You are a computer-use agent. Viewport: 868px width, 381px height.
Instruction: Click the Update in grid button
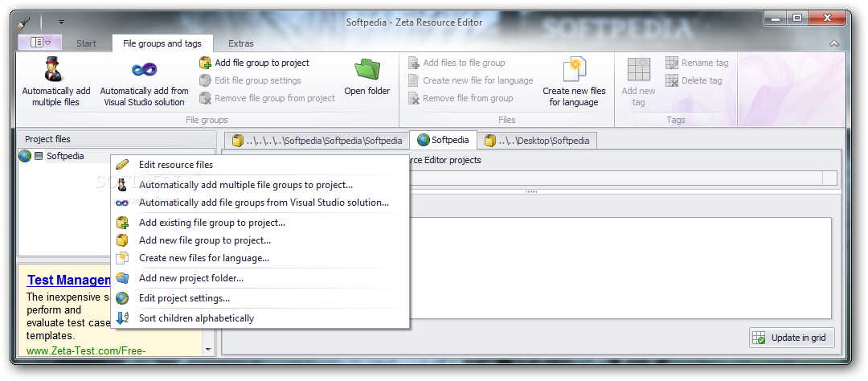tap(792, 338)
